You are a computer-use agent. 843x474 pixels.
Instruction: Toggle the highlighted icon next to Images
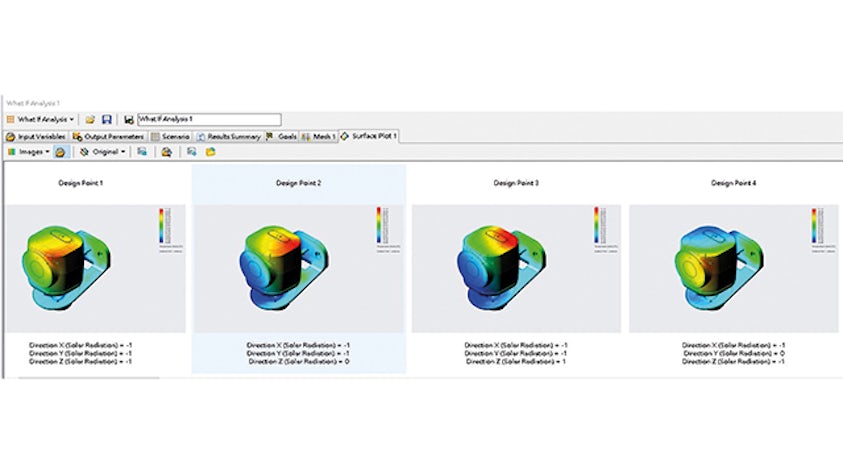[60, 152]
